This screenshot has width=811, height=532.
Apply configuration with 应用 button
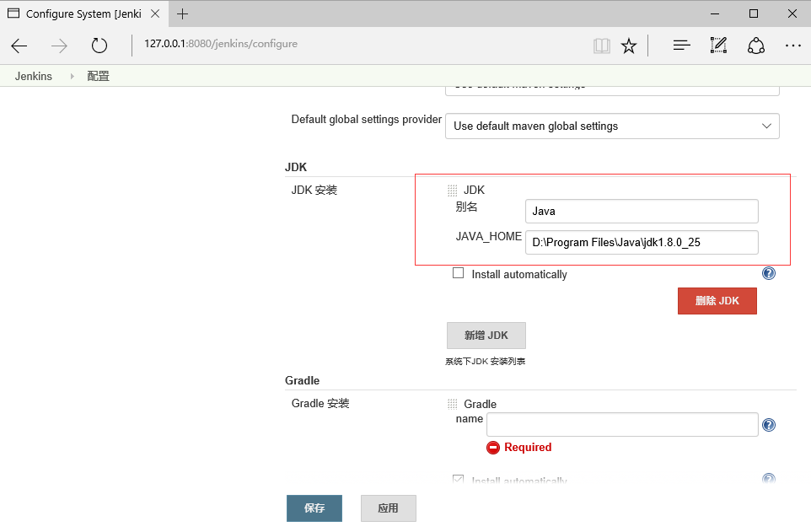(389, 508)
